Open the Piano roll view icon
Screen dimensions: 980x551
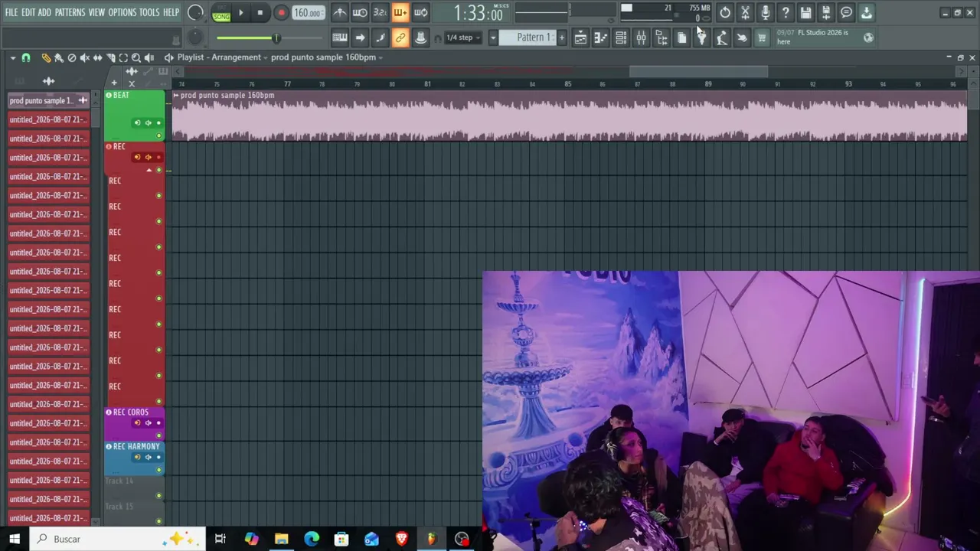point(601,37)
